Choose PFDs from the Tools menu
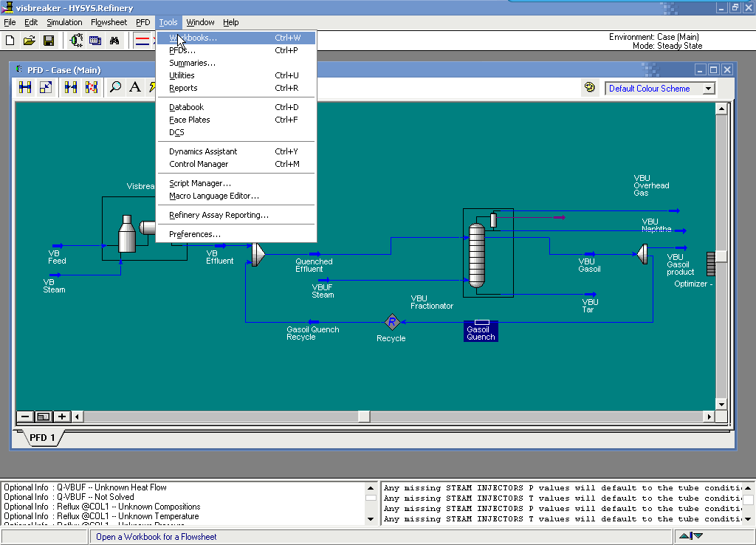 click(236, 50)
